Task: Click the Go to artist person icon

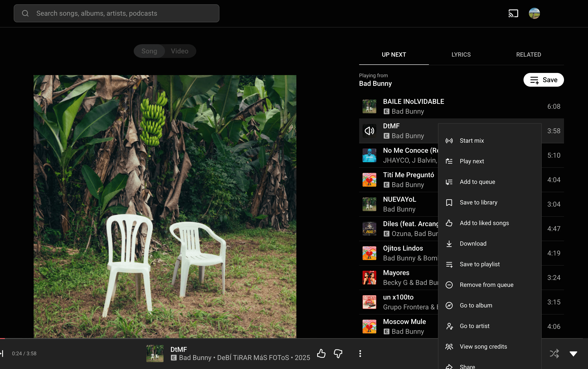Action: click(449, 326)
